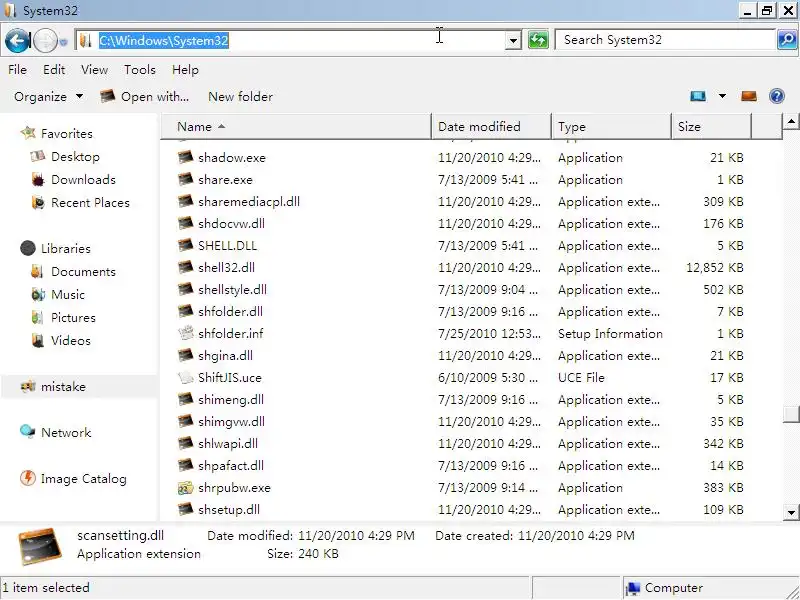Select the shgina.dll file name
The image size is (800, 600).
(226, 356)
